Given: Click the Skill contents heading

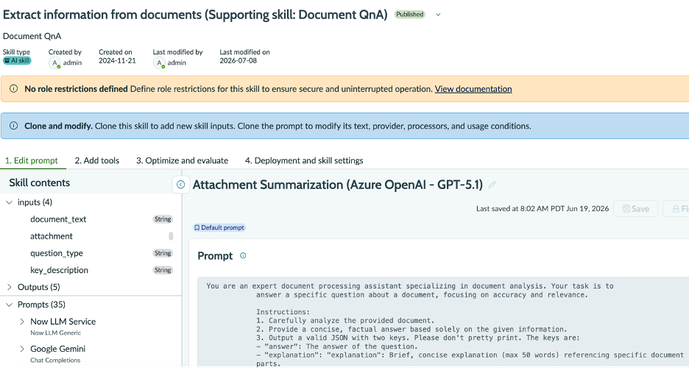Looking at the screenshot, I should (40, 183).
